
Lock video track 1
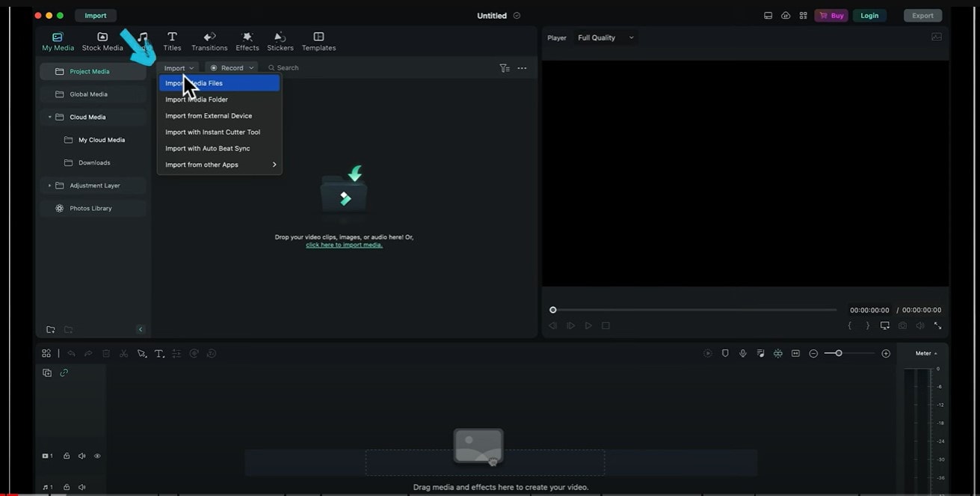[67, 456]
